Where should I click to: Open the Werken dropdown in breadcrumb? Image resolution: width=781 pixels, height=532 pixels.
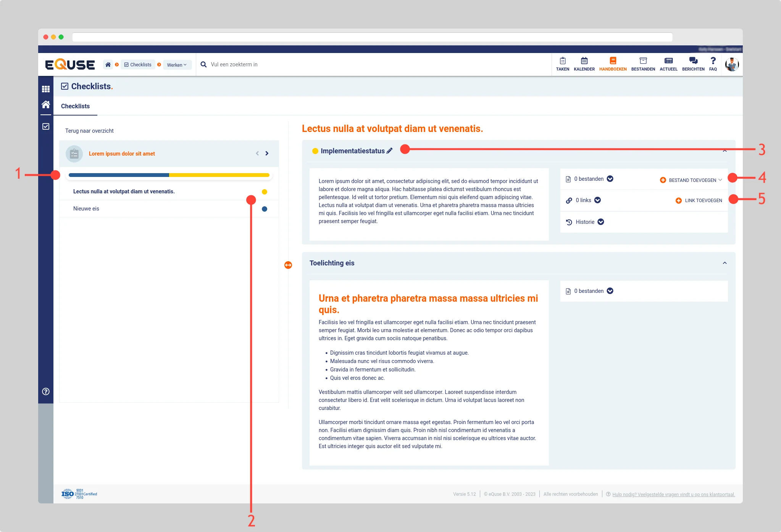[x=177, y=65]
